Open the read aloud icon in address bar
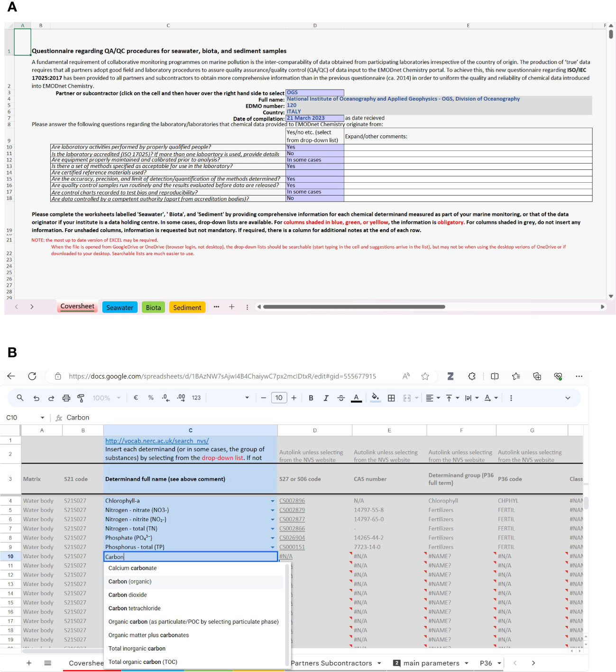Screen dimensions: 616x672 [x=406, y=376]
